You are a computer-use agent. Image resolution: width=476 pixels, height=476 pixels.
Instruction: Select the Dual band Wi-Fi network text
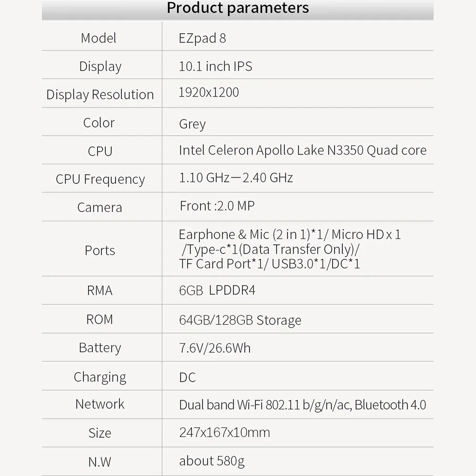303,405
